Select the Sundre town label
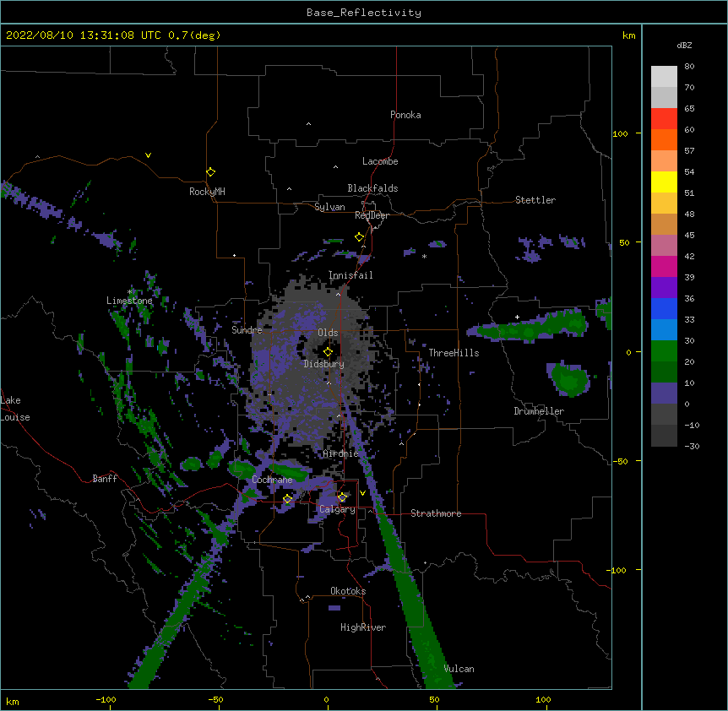The image size is (728, 711). (x=247, y=330)
